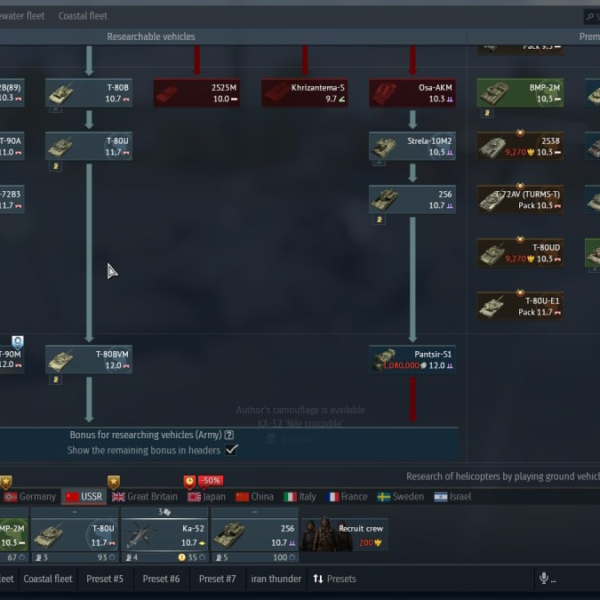Select the Ka-52 helicopter crew slot
The image size is (600, 600).
(169, 534)
